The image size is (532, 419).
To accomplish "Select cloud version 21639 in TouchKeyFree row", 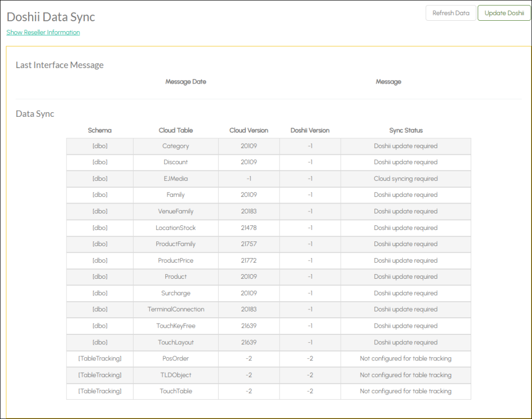I will (249, 326).
